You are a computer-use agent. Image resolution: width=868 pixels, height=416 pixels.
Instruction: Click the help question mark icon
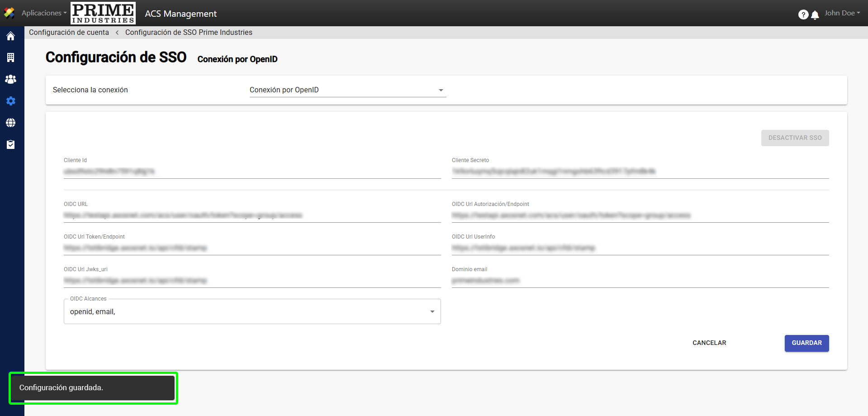click(803, 14)
